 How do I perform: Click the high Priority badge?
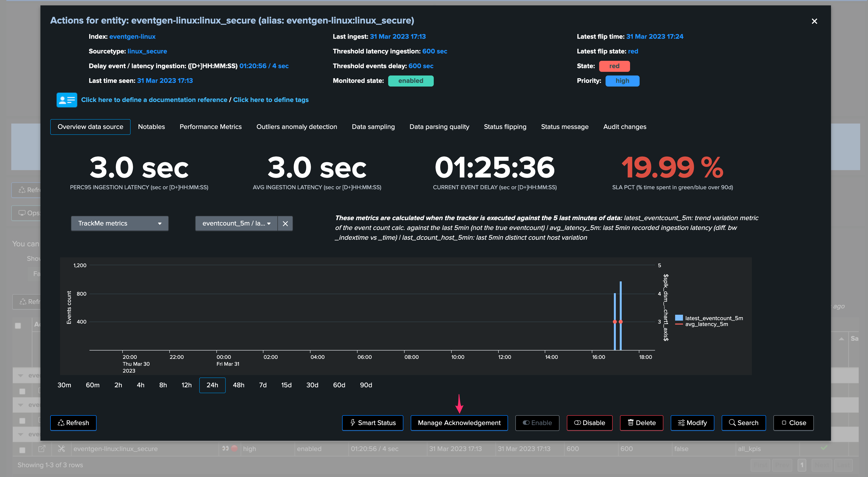tap(622, 81)
